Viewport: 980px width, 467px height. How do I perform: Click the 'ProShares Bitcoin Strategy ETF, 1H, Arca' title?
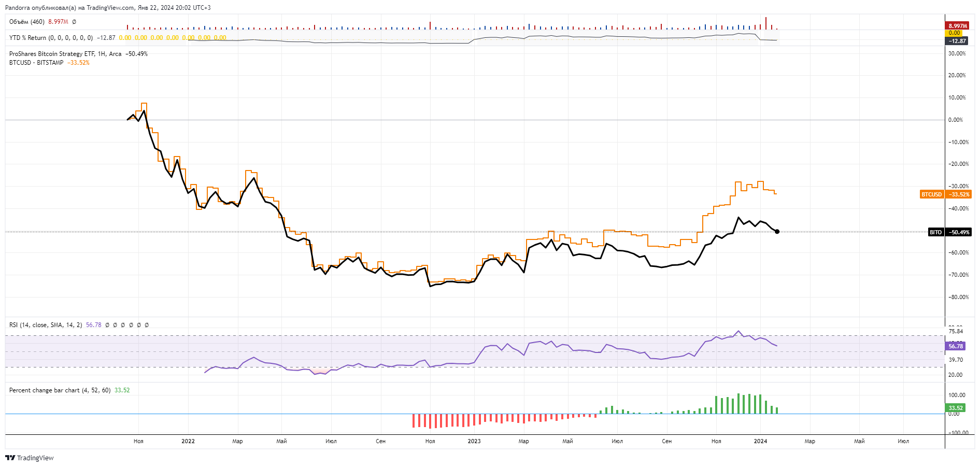65,54
